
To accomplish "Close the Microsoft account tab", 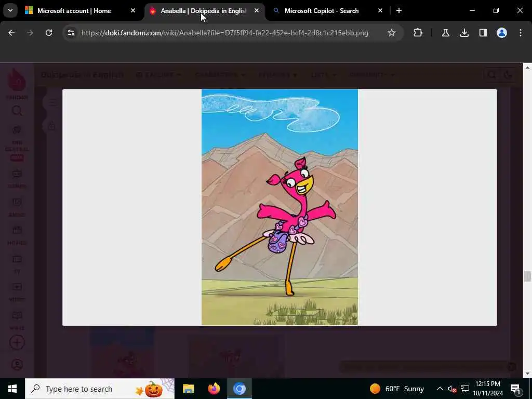I will coord(133,11).
